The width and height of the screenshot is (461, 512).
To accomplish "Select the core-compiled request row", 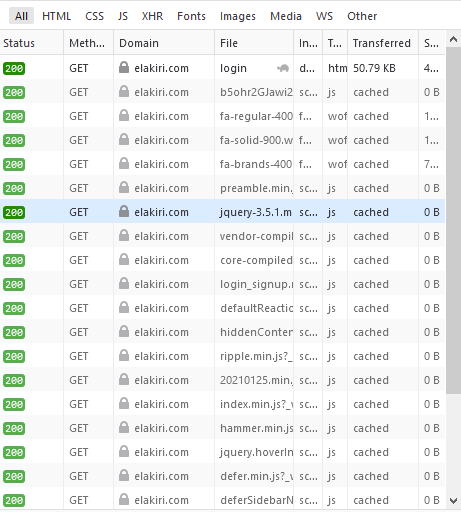I will pyautogui.click(x=222, y=260).
